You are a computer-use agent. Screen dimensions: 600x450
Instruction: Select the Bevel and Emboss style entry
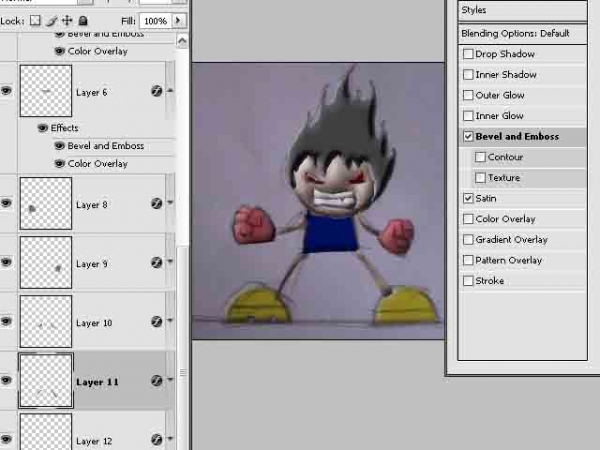pos(522,137)
